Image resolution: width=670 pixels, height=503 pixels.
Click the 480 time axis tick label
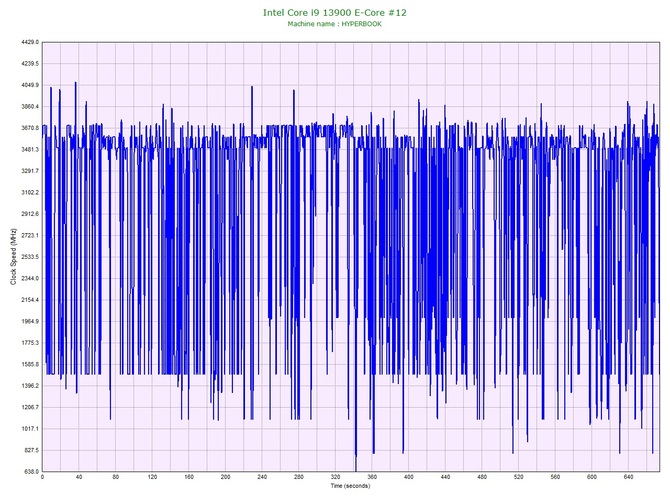pyautogui.click(x=482, y=477)
